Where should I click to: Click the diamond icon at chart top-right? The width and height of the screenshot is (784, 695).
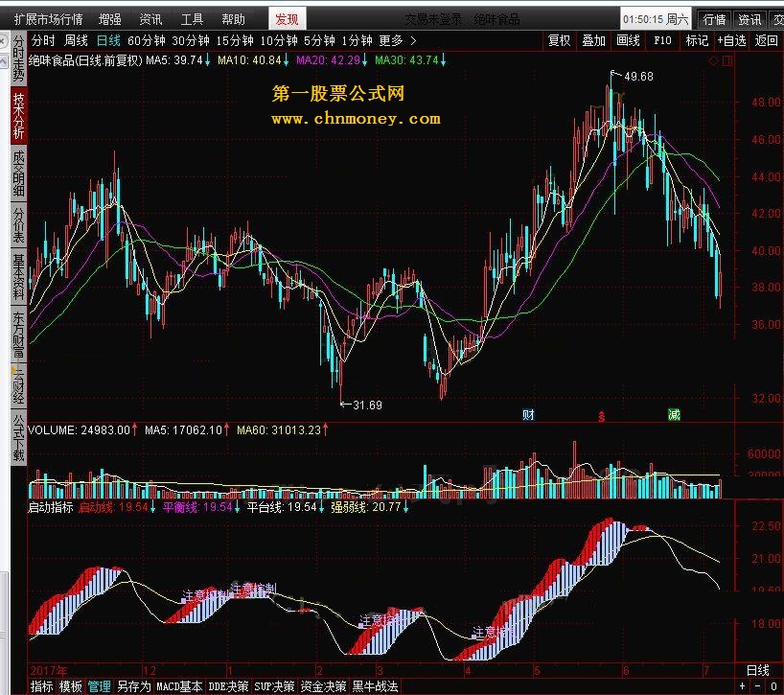point(713,61)
